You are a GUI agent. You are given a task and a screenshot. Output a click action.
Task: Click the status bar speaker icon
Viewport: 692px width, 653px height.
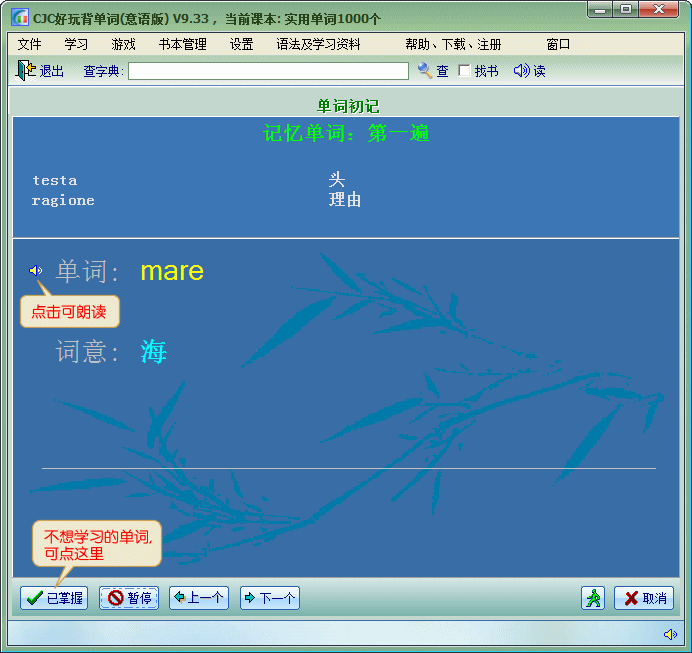(x=670, y=634)
